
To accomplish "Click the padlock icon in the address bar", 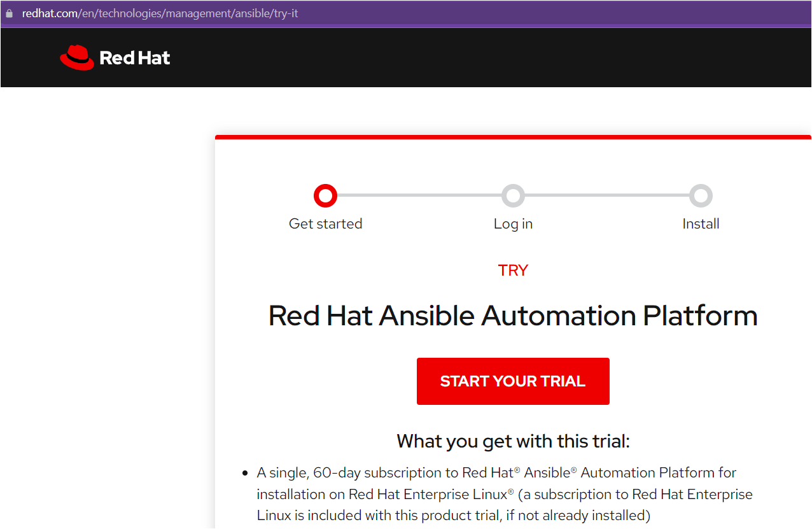I will point(8,13).
